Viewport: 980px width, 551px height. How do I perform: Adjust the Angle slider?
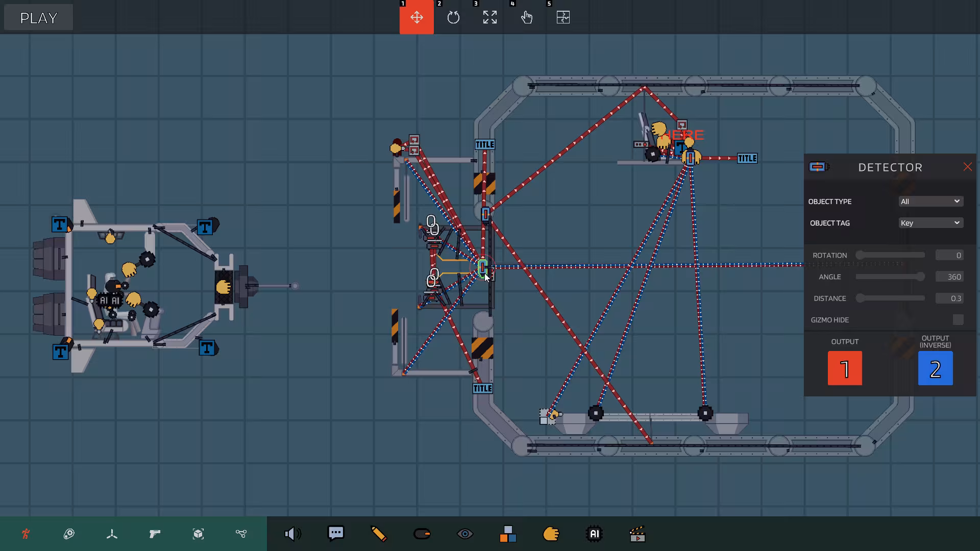click(x=891, y=277)
